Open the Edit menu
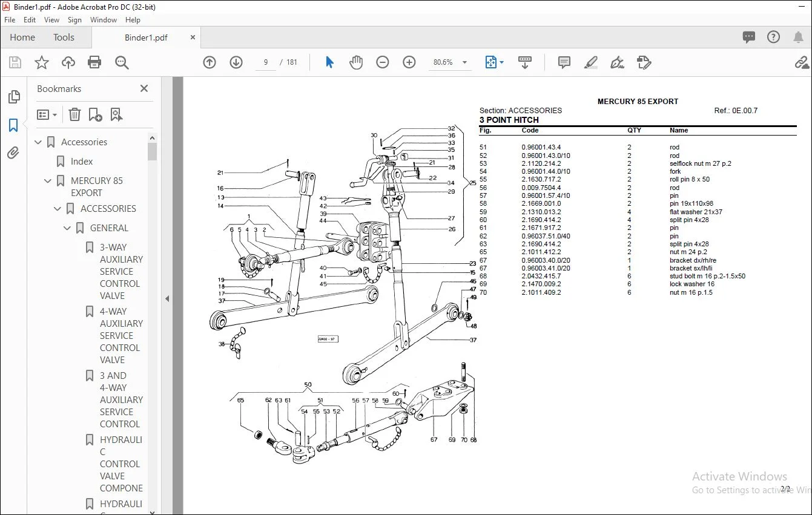This screenshot has height=515, width=812. click(x=30, y=20)
